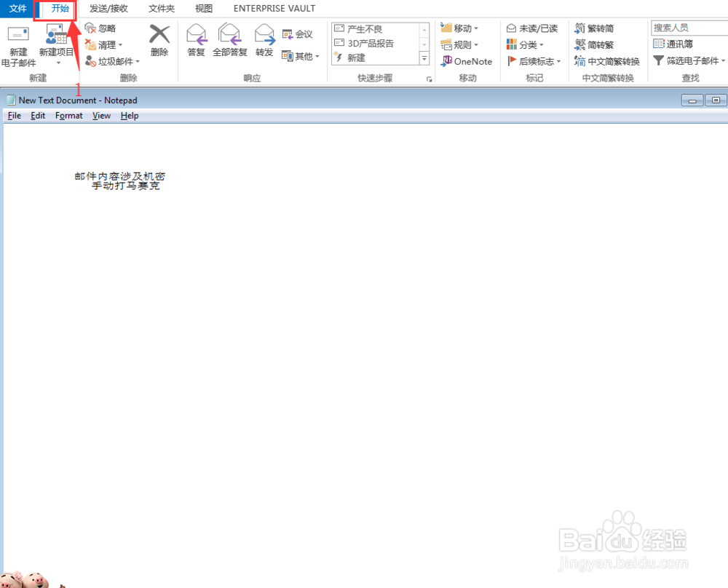Open the 规则 rules dropdown
The width and height of the screenshot is (728, 588).
(459, 45)
